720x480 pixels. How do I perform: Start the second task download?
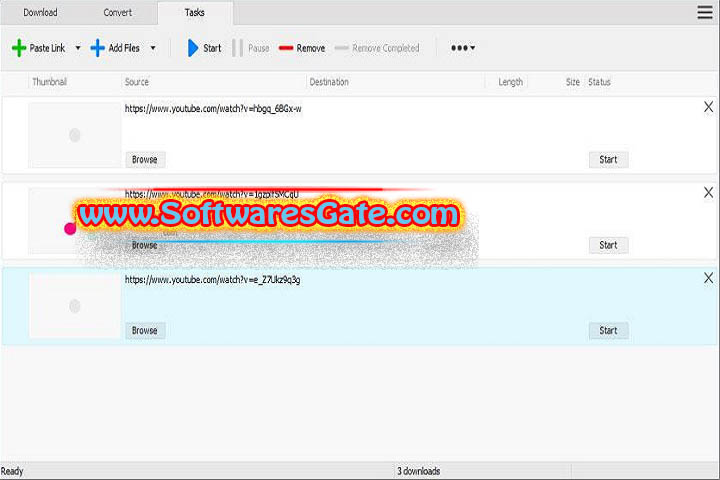tap(608, 245)
